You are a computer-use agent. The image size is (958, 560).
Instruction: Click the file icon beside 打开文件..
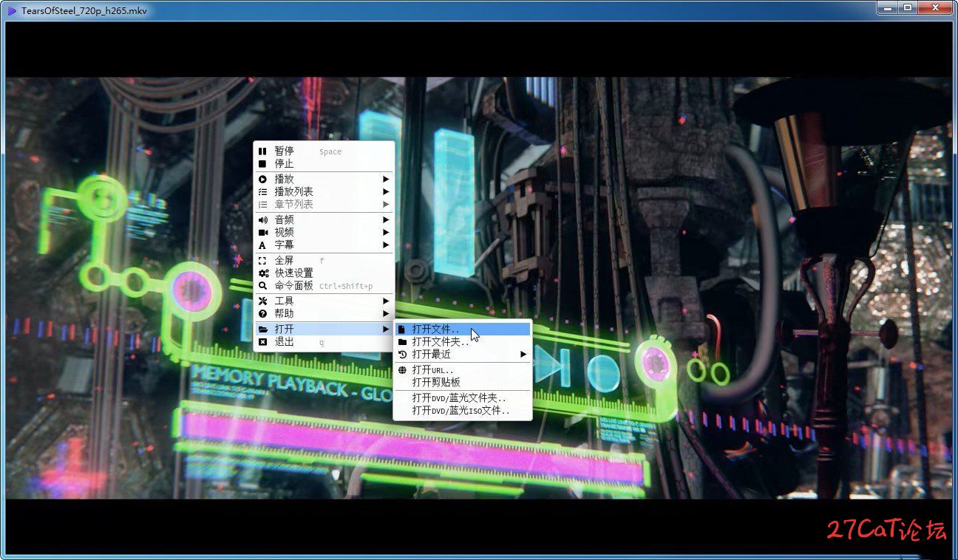tap(402, 329)
